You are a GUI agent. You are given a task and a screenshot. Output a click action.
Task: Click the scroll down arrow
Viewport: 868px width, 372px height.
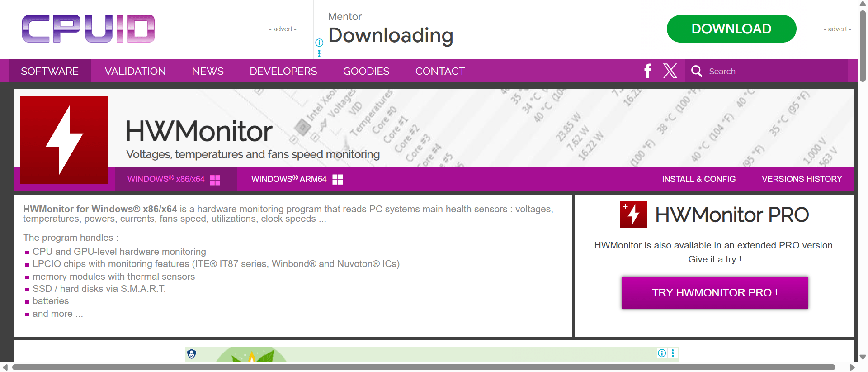click(863, 357)
